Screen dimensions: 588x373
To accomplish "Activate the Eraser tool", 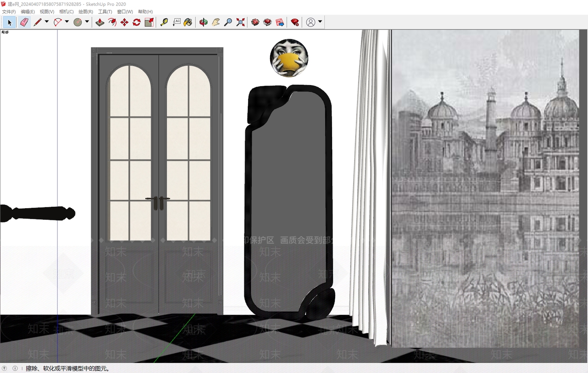I will click(24, 22).
